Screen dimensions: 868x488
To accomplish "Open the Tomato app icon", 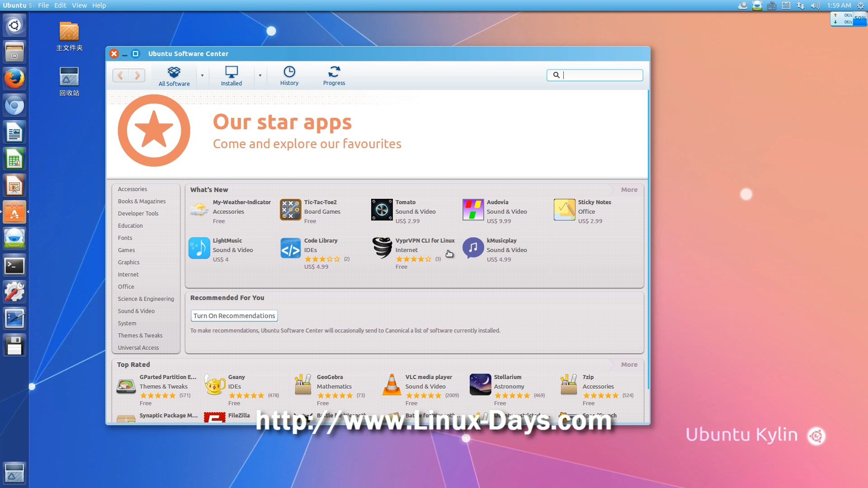I will coord(382,210).
